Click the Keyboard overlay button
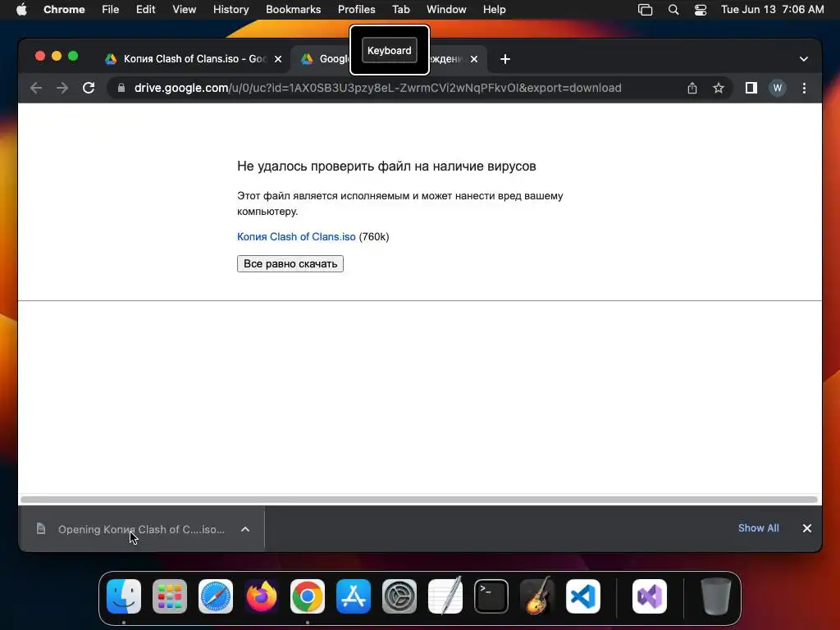Viewport: 840px width, 630px height. point(390,50)
